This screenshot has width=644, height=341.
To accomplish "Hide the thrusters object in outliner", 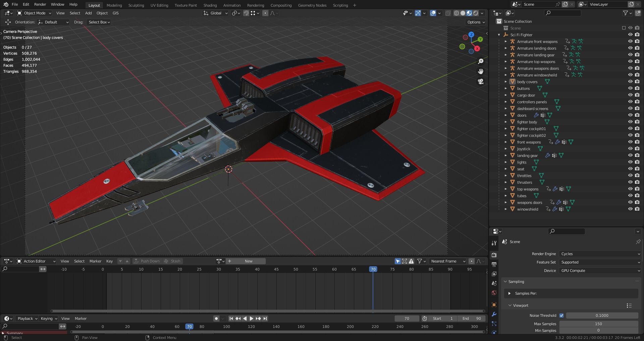I will coord(630,182).
